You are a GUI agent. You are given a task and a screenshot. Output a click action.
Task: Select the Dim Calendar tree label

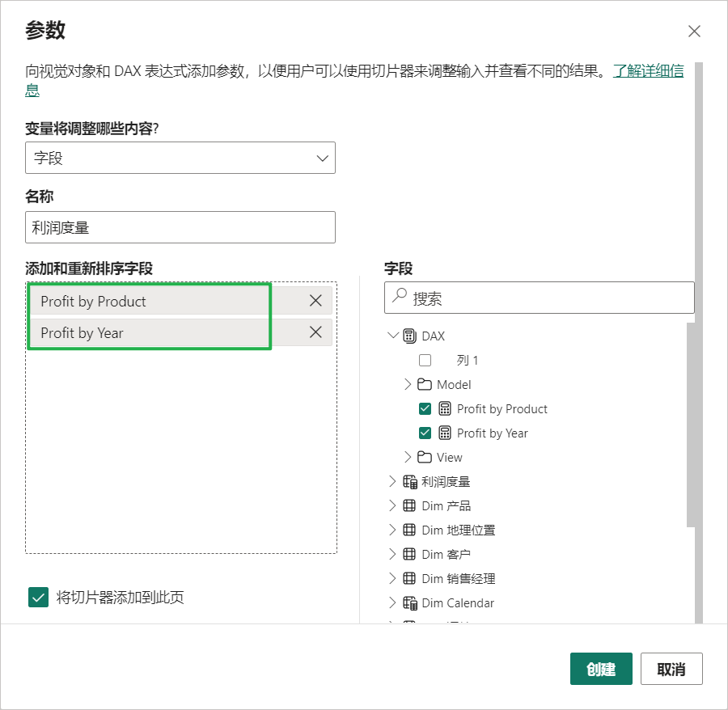[x=458, y=602]
